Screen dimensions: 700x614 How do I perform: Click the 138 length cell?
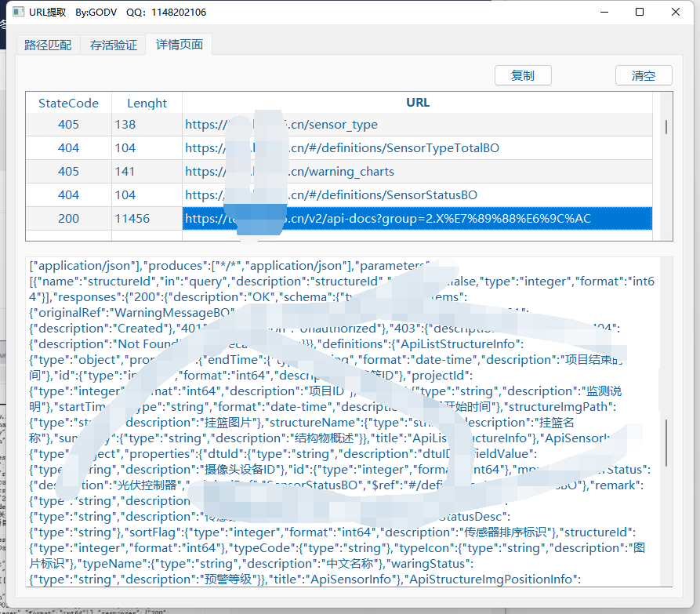(147, 125)
